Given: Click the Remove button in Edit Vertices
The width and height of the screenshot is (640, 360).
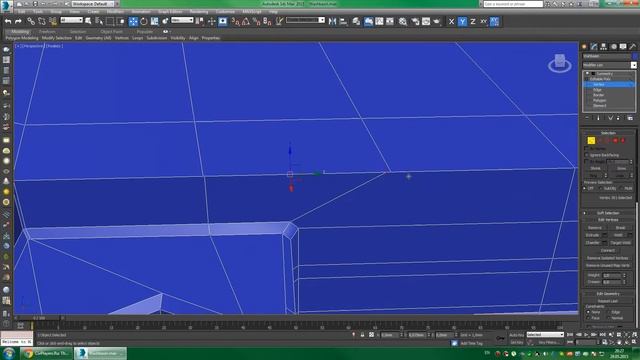Looking at the screenshot, I should [x=595, y=228].
